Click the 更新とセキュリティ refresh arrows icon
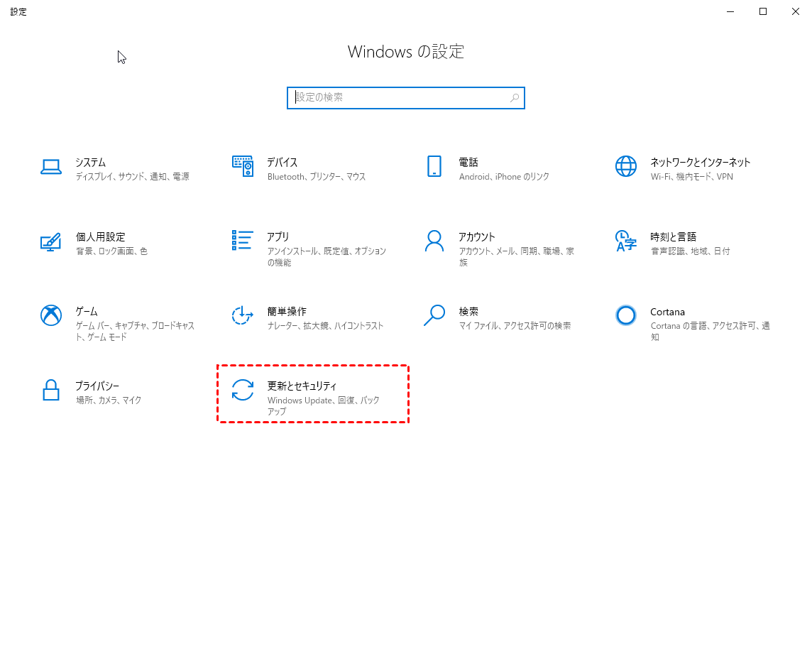Image resolution: width=812 pixels, height=664 pixels. pyautogui.click(x=242, y=390)
